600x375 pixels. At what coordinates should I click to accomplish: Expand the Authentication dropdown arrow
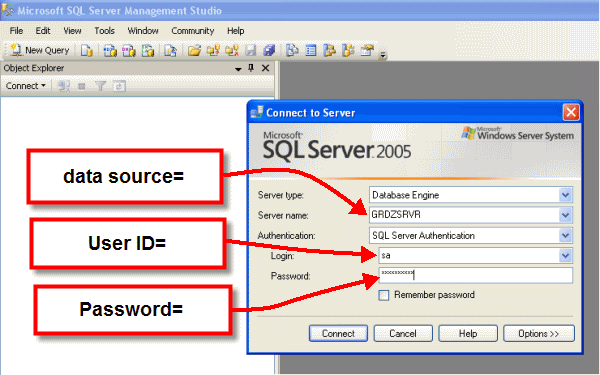click(565, 235)
